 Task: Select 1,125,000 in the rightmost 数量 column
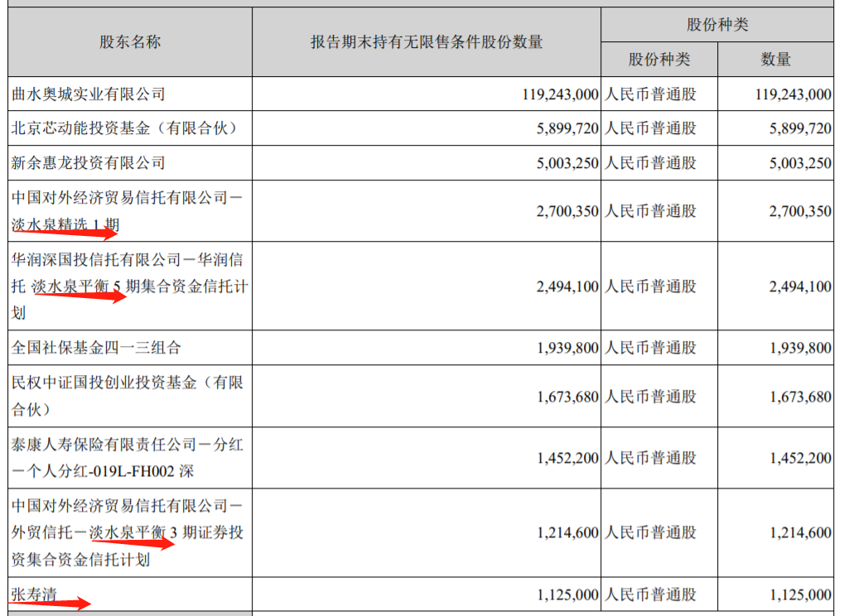800,594
